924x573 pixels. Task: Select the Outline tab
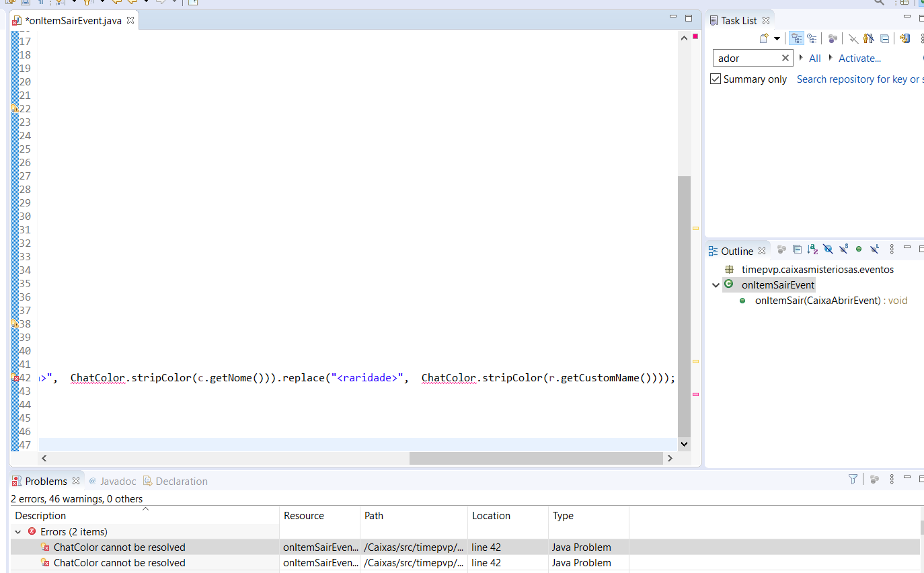[x=736, y=251]
